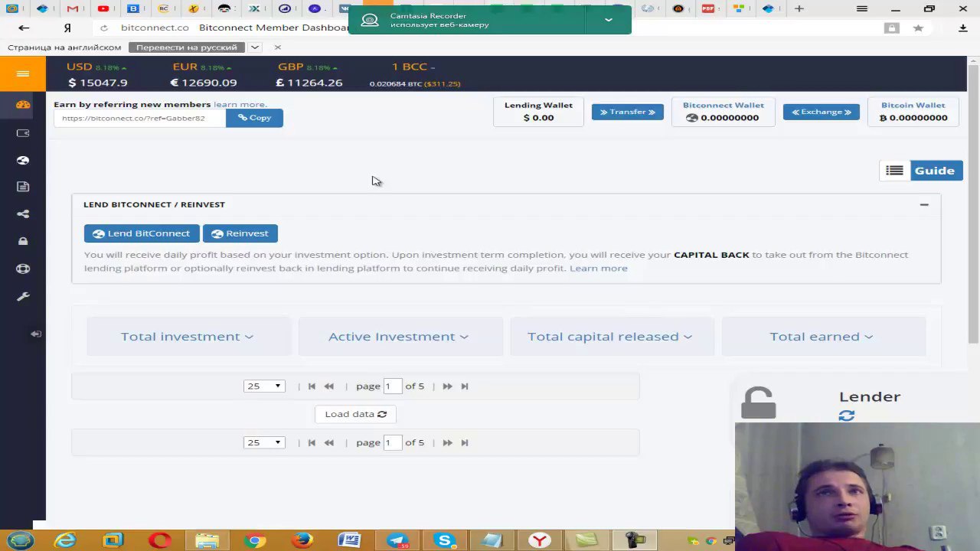The height and width of the screenshot is (551, 980).
Task: Open Microsoft Word from the taskbar
Action: pyautogui.click(x=349, y=540)
